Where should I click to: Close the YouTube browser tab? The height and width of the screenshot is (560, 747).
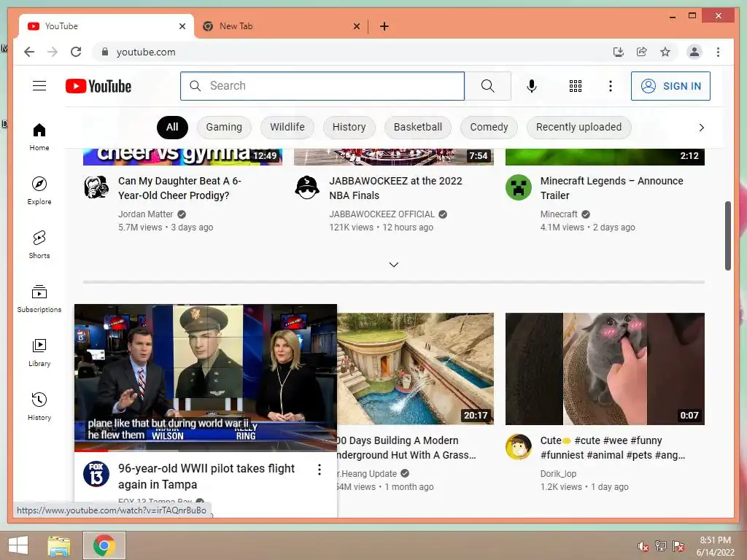coord(182,26)
